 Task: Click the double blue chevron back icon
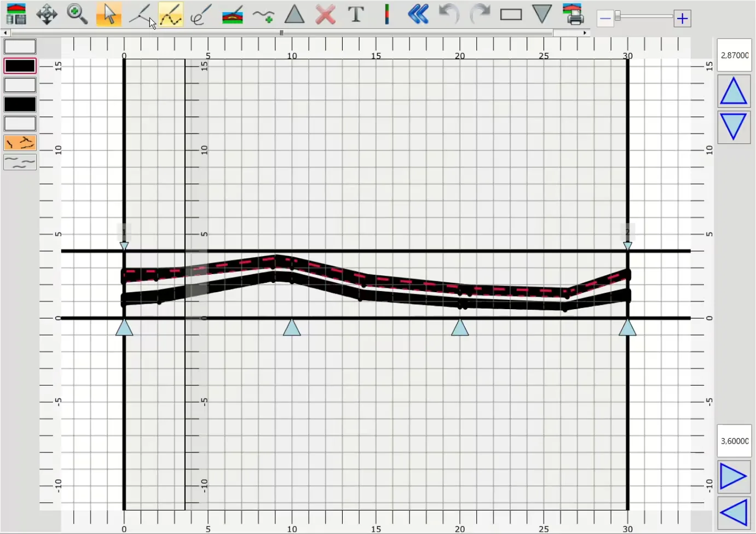418,14
